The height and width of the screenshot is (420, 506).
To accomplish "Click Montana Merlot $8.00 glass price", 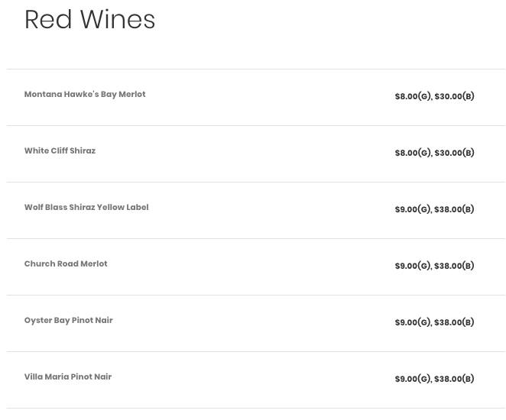I will coord(413,97).
